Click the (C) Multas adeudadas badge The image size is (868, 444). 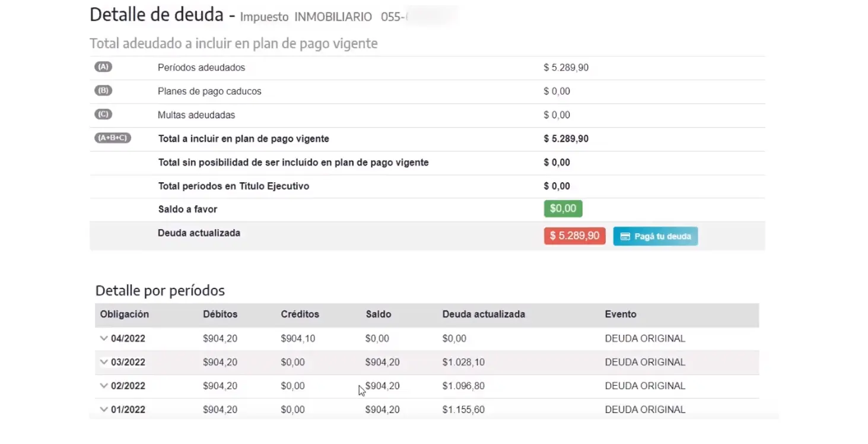click(103, 114)
